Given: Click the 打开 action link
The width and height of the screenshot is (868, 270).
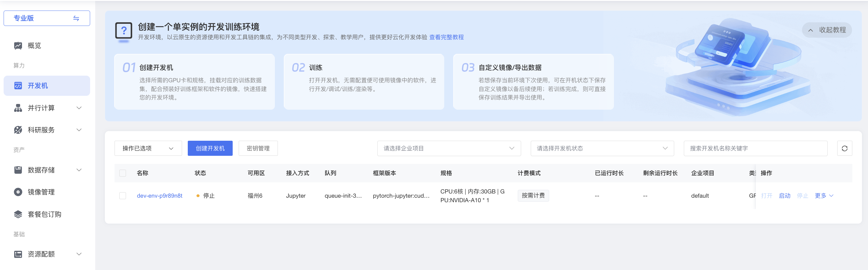Looking at the screenshot, I should tap(766, 196).
